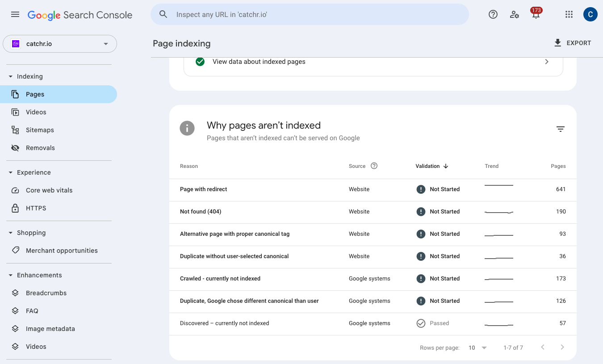Open Breadcrumbs enhancement report
Image resolution: width=603 pixels, height=364 pixels.
[59, 293]
